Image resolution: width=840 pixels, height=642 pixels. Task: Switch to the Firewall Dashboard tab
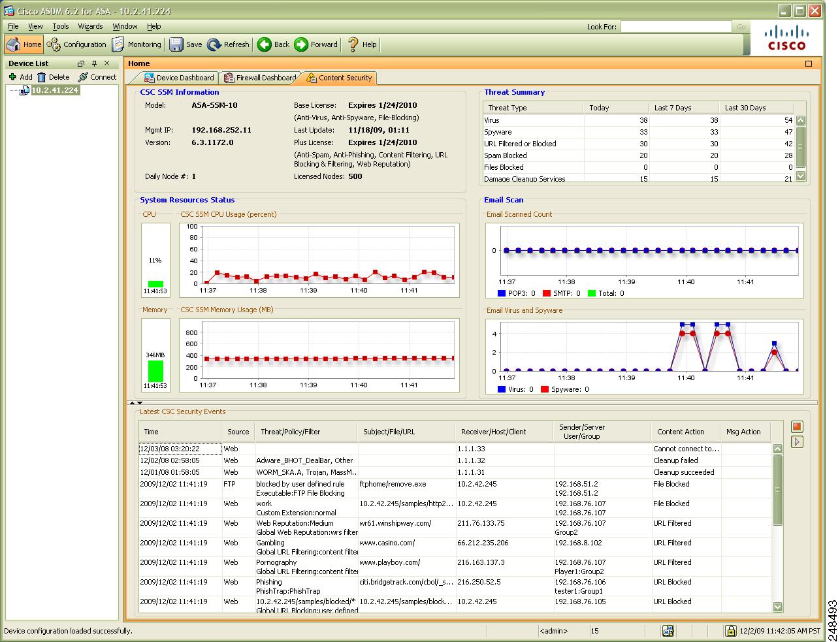coord(260,78)
